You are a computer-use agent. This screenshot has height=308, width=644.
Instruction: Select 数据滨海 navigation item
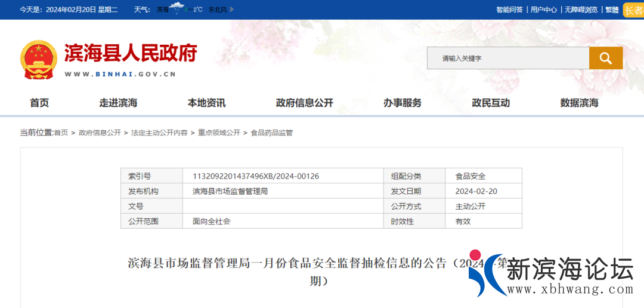pyautogui.click(x=579, y=103)
